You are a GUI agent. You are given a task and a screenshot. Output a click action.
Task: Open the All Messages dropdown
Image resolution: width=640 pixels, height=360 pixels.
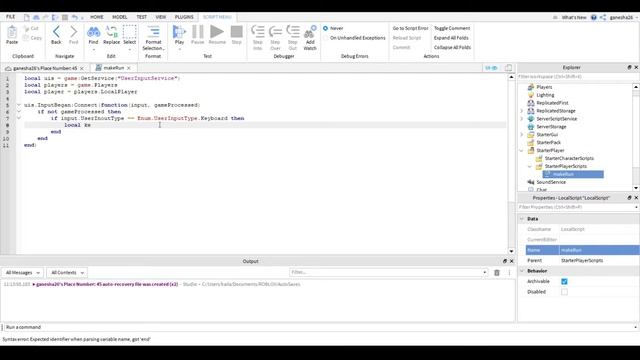(22, 273)
